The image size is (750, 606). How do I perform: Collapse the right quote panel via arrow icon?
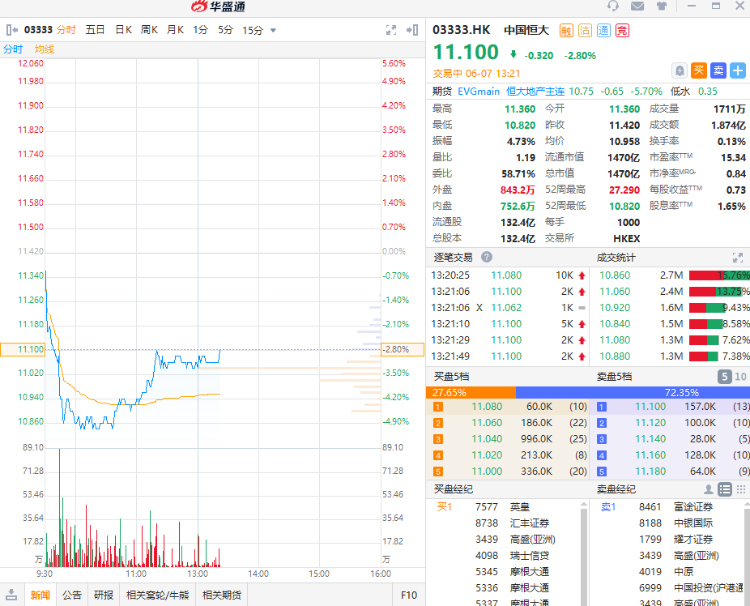tap(412, 30)
